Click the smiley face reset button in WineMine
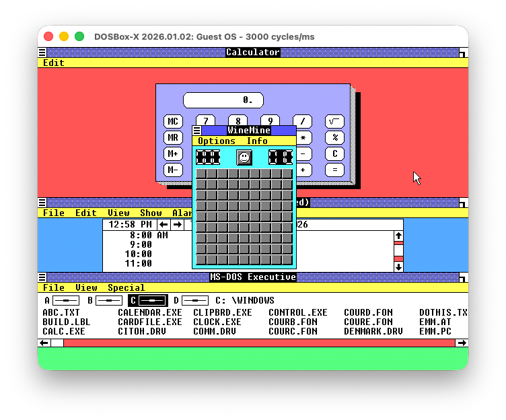The width and height of the screenshot is (506, 420). tap(244, 157)
